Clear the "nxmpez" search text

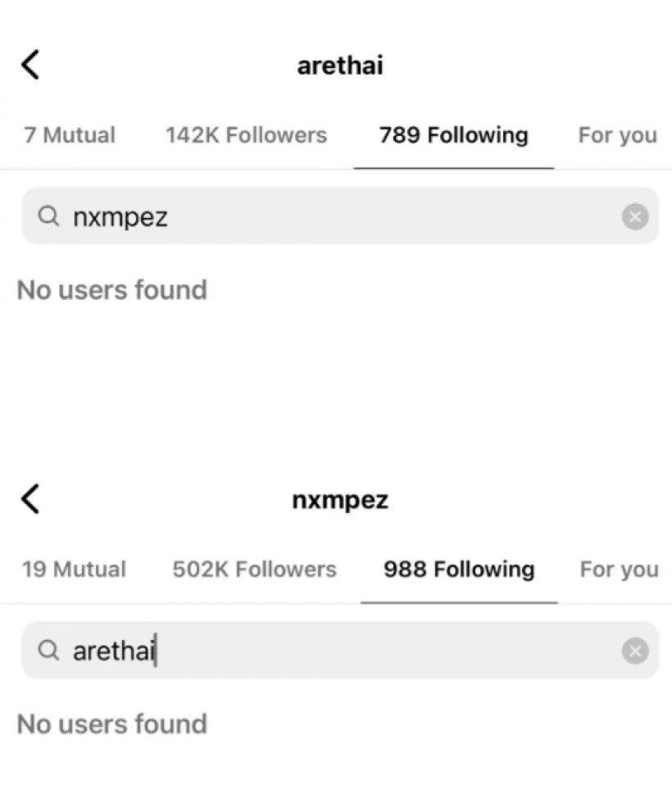(x=635, y=216)
